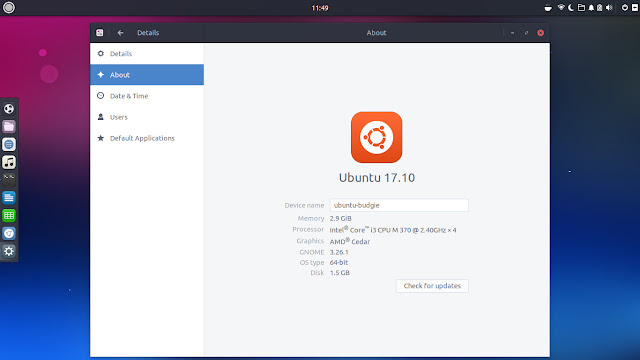Open the Default Applications panel
Screen dimensions: 640x360
pos(147,138)
